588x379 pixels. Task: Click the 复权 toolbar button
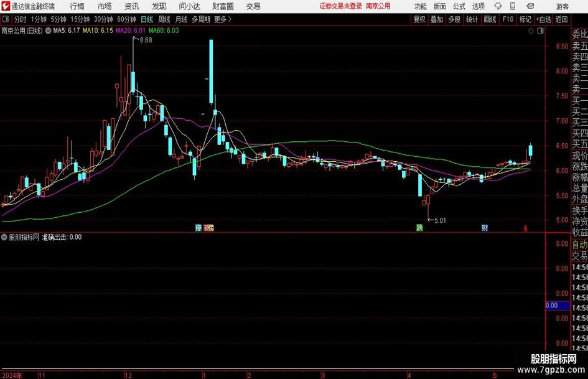click(419, 19)
